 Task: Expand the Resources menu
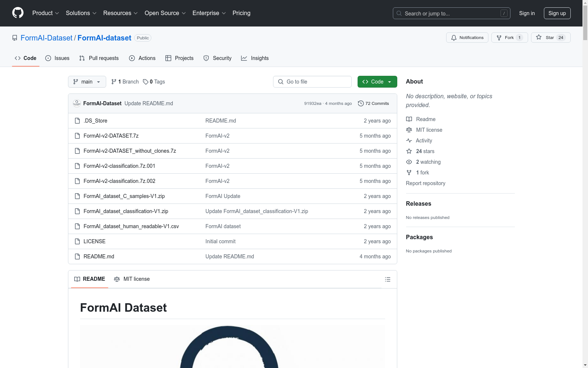tap(120, 13)
